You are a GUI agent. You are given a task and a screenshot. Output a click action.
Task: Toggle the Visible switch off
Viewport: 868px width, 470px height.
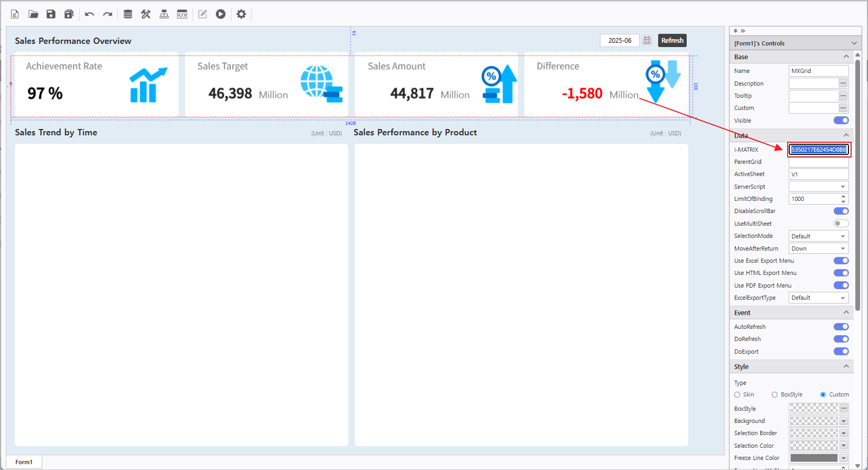841,121
